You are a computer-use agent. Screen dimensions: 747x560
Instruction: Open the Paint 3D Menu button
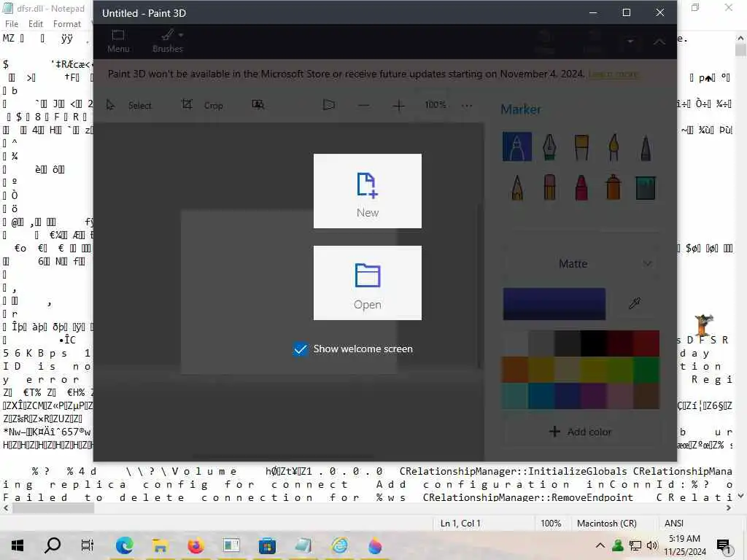[117, 42]
